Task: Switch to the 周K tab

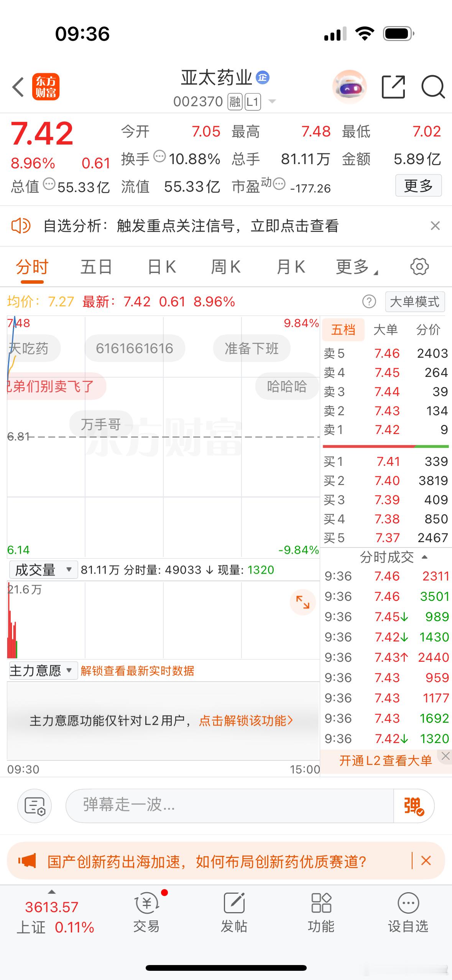Action: point(226,267)
